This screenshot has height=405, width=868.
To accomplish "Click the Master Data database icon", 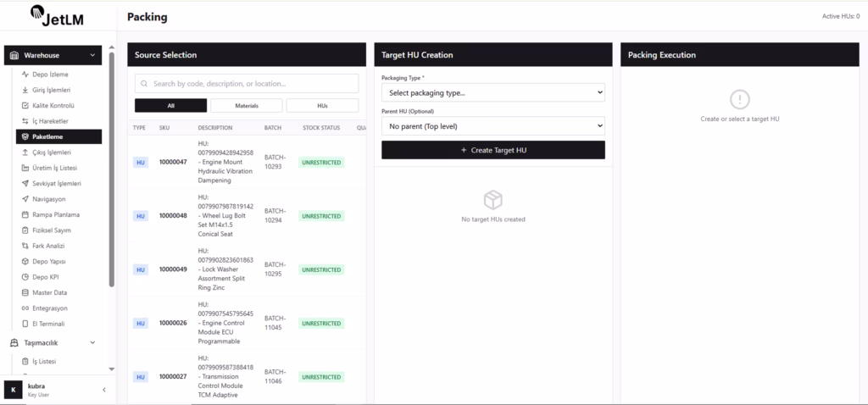I will point(25,292).
